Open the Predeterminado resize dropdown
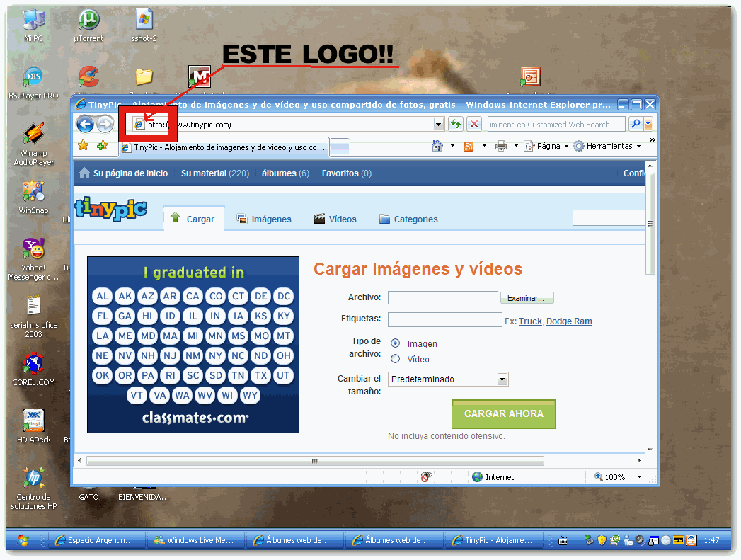 (448, 379)
